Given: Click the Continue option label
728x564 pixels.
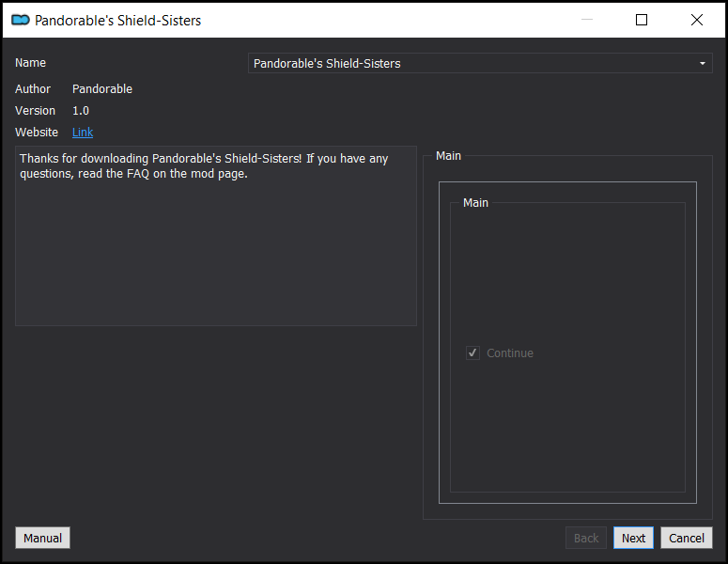Looking at the screenshot, I should click(x=510, y=353).
